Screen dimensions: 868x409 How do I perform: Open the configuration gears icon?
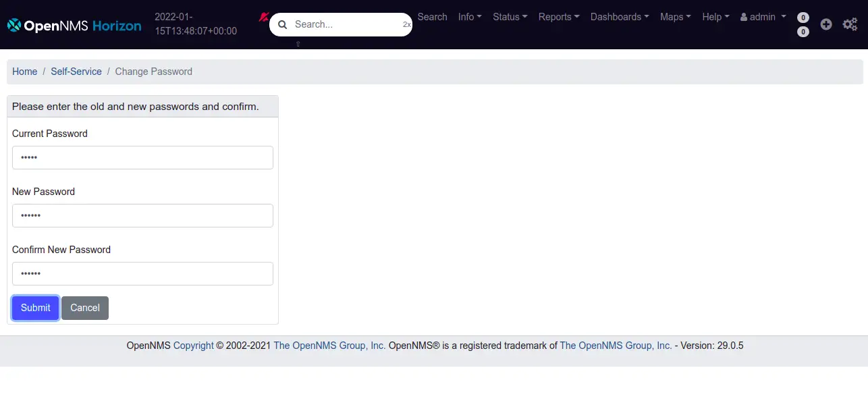[850, 24]
